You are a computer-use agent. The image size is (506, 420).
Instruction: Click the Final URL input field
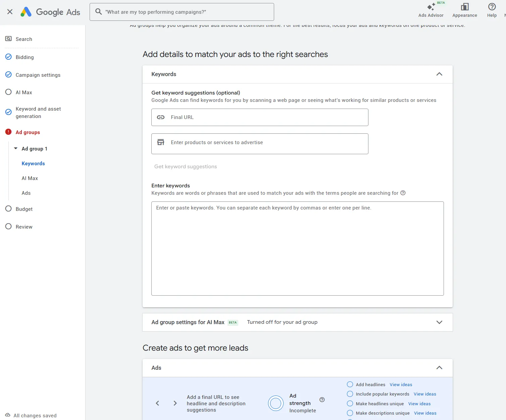[260, 117]
